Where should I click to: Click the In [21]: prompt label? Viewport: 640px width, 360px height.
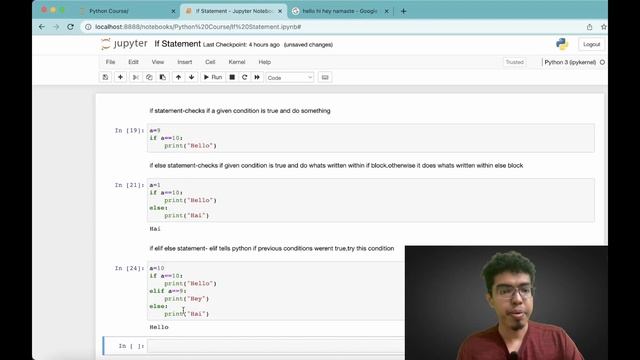(129, 185)
